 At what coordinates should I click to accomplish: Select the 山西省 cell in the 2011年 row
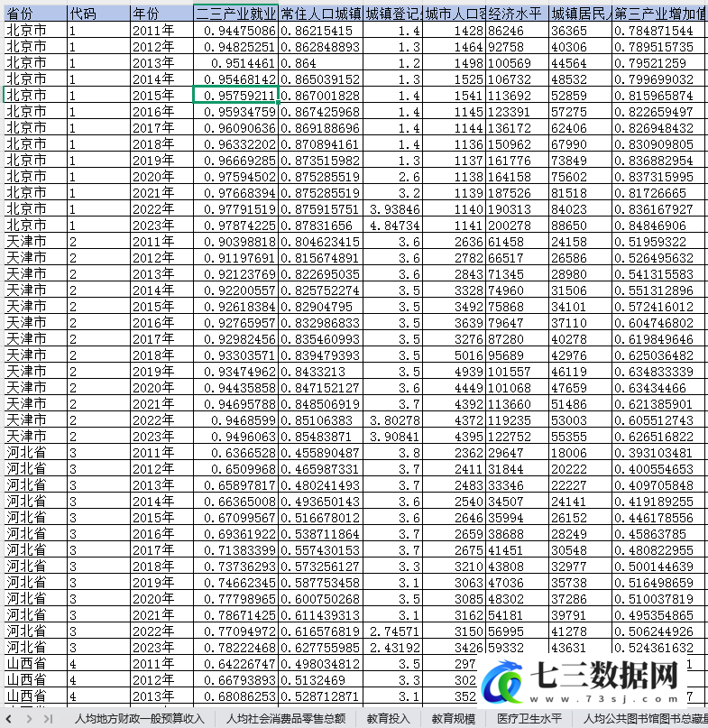[x=36, y=664]
